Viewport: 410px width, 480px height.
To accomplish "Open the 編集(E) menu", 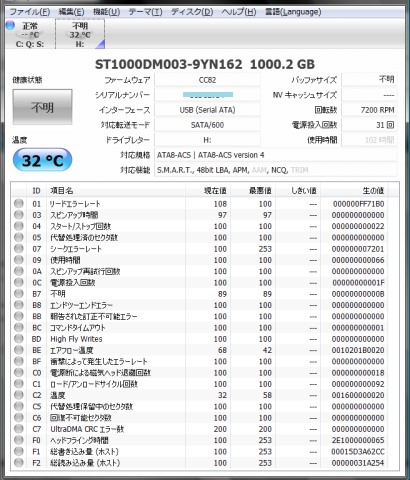I will point(71,12).
